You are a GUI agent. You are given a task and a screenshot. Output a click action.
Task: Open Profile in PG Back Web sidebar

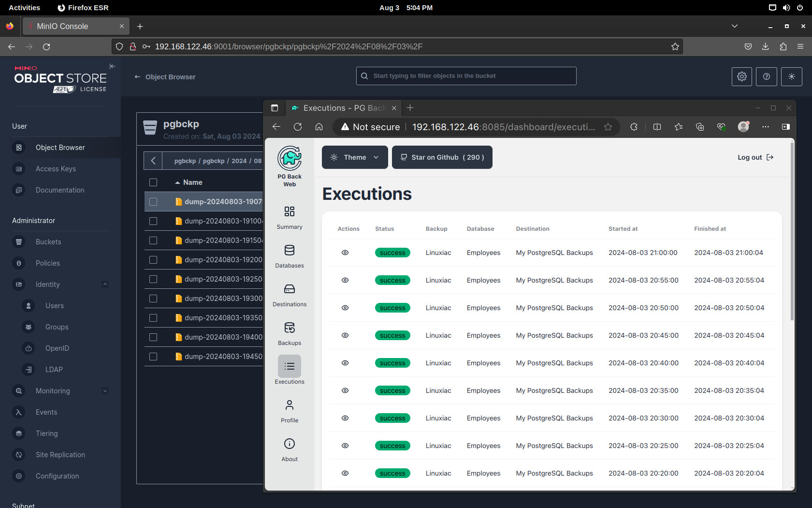click(290, 411)
